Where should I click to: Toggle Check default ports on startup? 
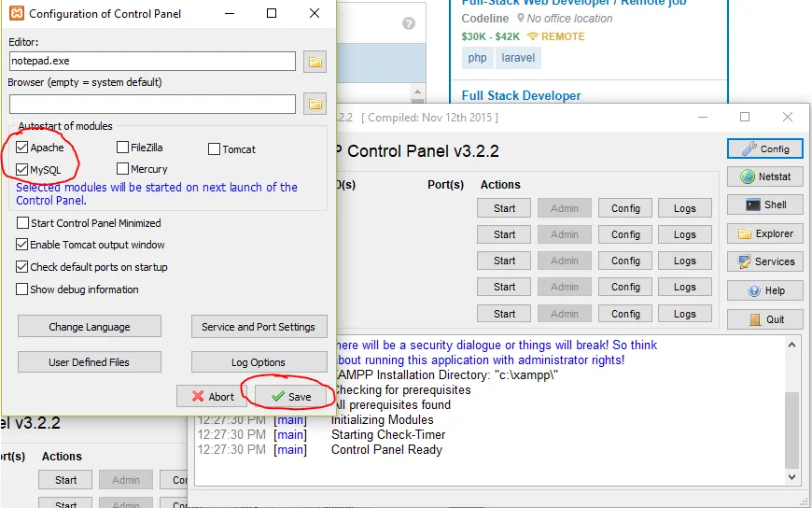click(21, 266)
